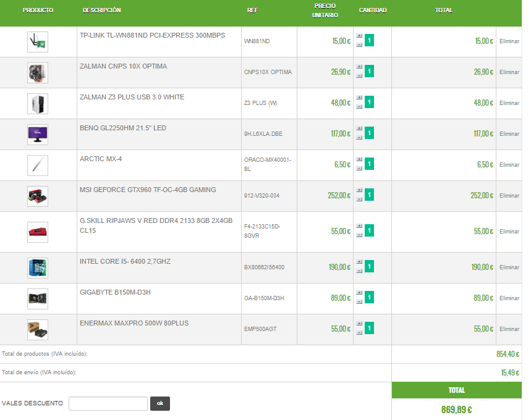Open MSI GEFORCE GTX960 TF-OC-4GB GAMING link

point(148,190)
